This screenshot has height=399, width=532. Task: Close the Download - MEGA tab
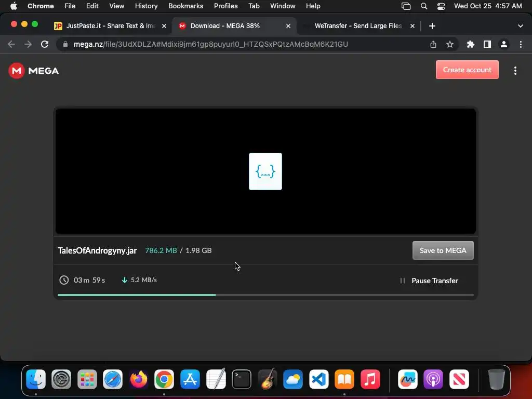pyautogui.click(x=288, y=26)
